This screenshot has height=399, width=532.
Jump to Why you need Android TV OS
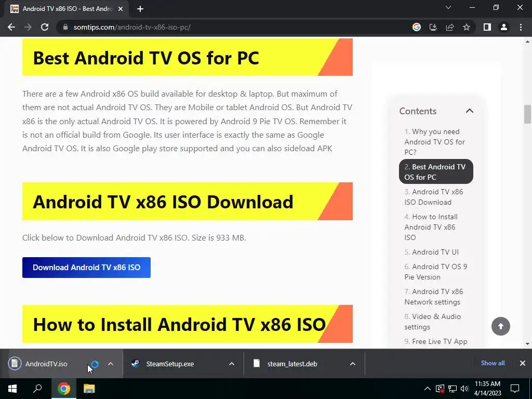click(x=435, y=142)
